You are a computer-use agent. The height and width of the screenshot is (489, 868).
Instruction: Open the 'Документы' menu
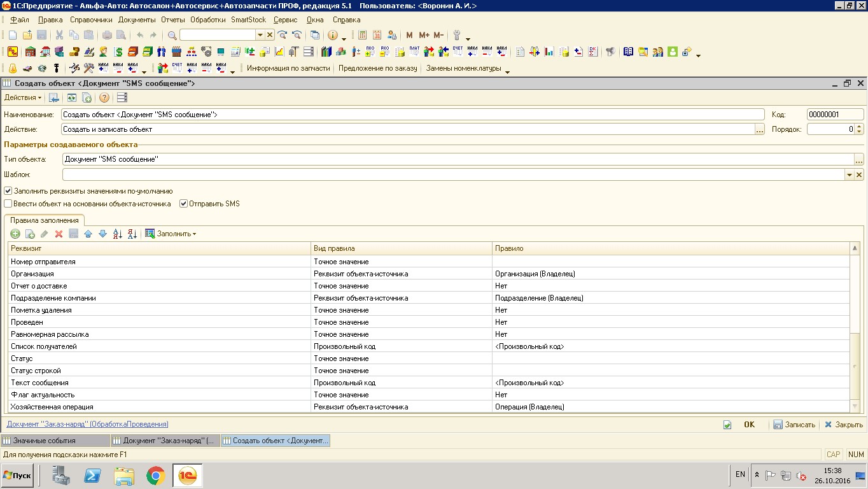coord(137,20)
